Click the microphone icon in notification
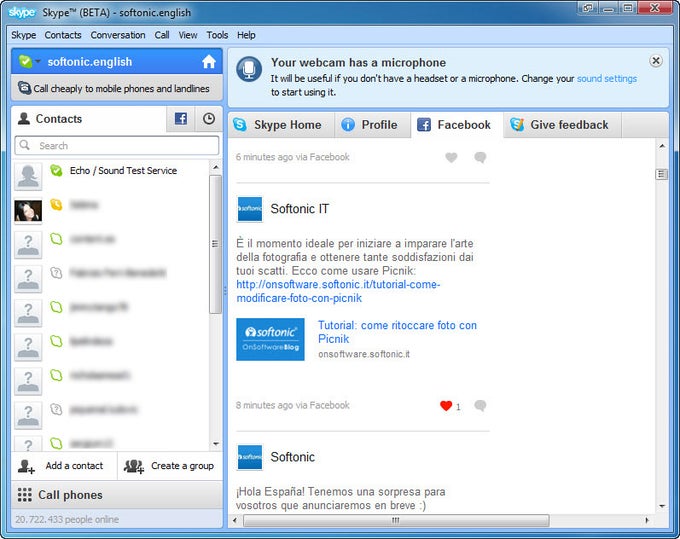Screen dimensions: 680x539 pos(249,69)
